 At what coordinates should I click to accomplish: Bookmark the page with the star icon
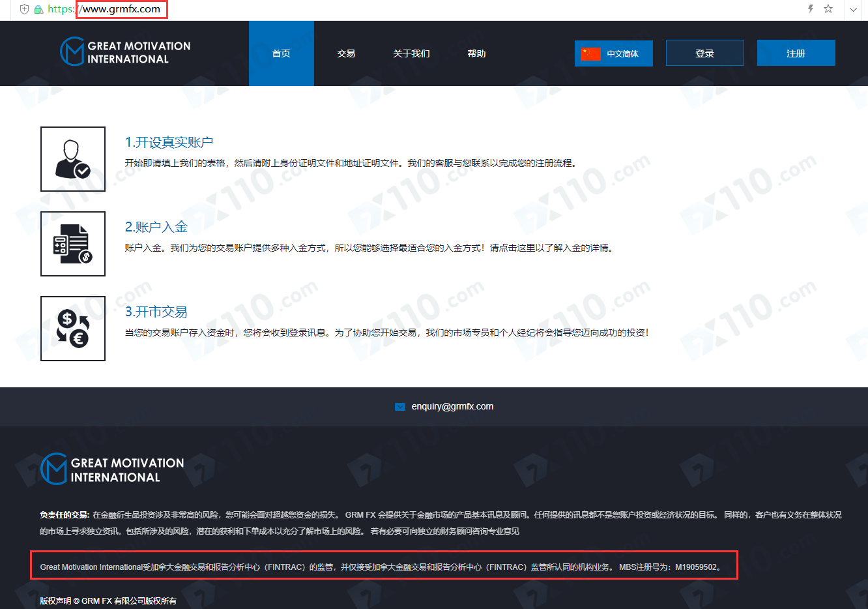point(828,9)
